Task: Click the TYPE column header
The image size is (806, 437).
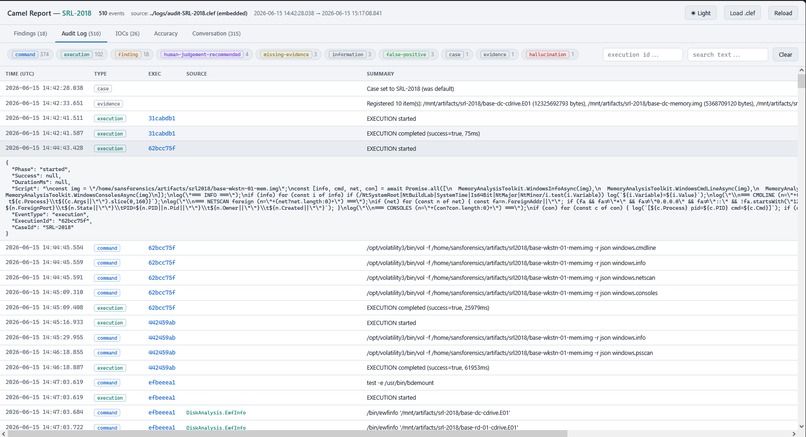Action: (x=100, y=74)
